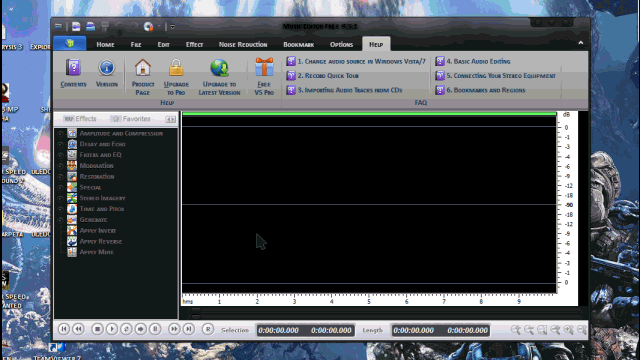Open the Noise Reduction tab

point(243,44)
